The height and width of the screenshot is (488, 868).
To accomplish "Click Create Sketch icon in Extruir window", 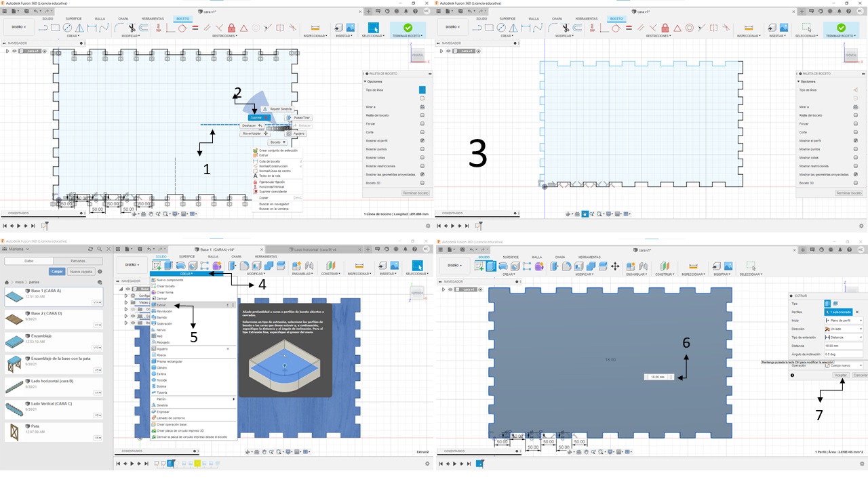I will coord(480,266).
